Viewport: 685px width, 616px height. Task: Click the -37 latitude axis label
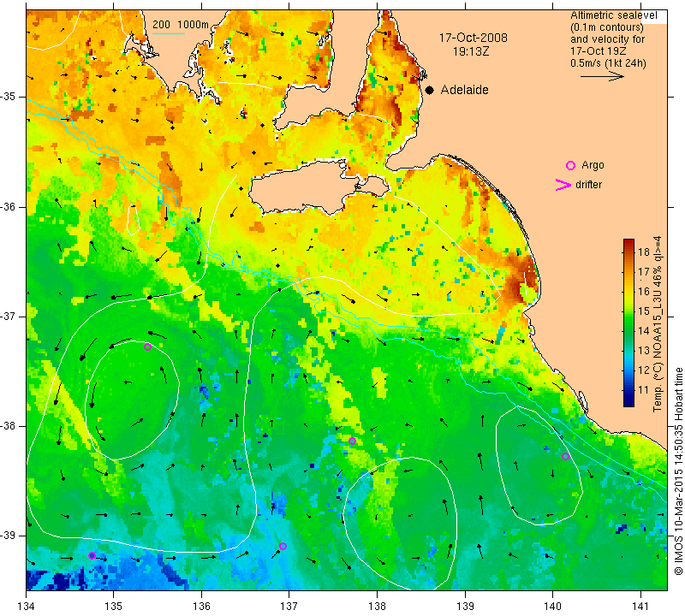coord(8,316)
